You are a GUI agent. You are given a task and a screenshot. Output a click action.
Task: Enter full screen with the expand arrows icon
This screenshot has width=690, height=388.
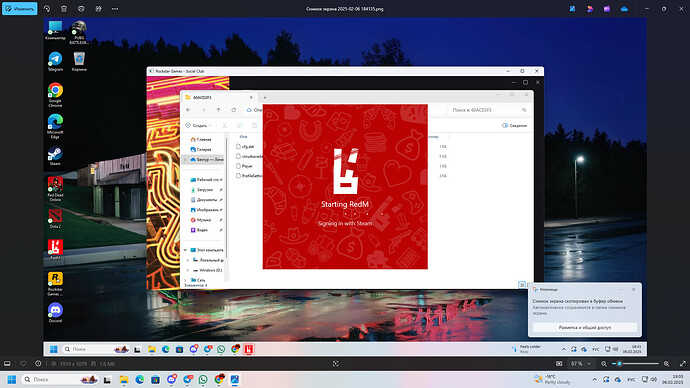tap(683, 364)
